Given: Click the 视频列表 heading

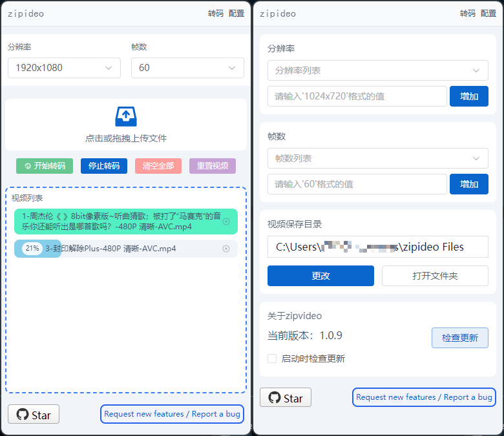Looking at the screenshot, I should click(x=27, y=198).
